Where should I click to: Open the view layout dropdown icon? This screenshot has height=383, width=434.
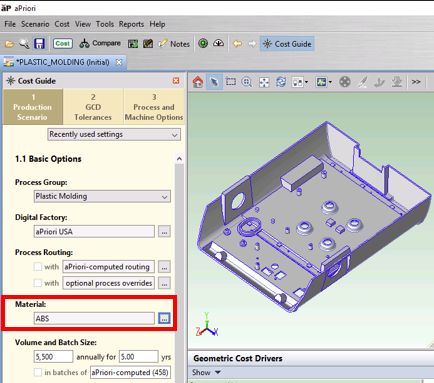coord(300,82)
